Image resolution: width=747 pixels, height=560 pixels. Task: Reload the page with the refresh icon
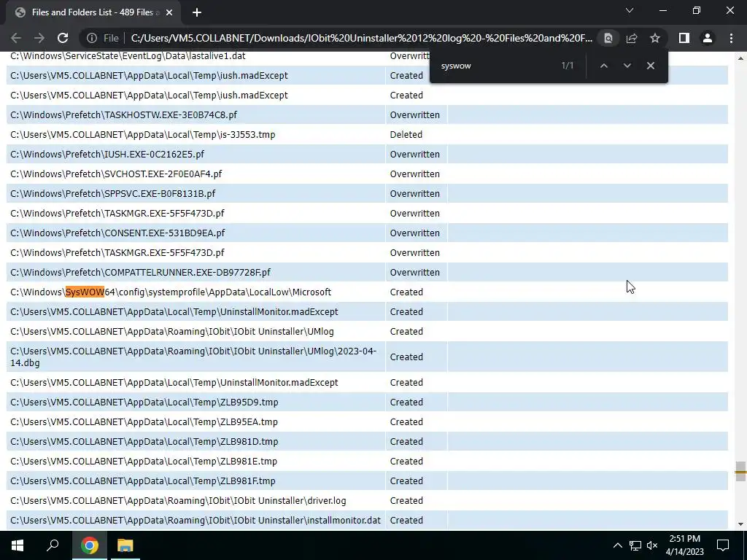(x=63, y=38)
